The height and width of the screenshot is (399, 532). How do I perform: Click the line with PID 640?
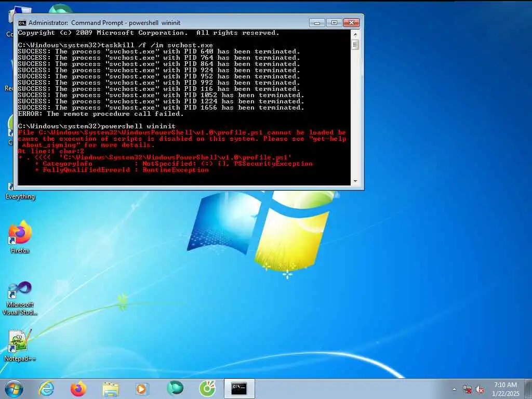(x=159, y=51)
